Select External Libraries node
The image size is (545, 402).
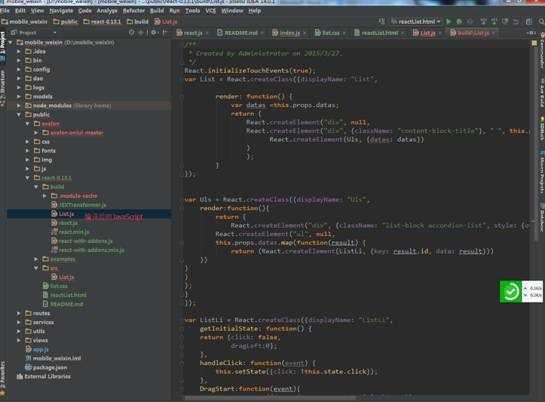pos(43,377)
